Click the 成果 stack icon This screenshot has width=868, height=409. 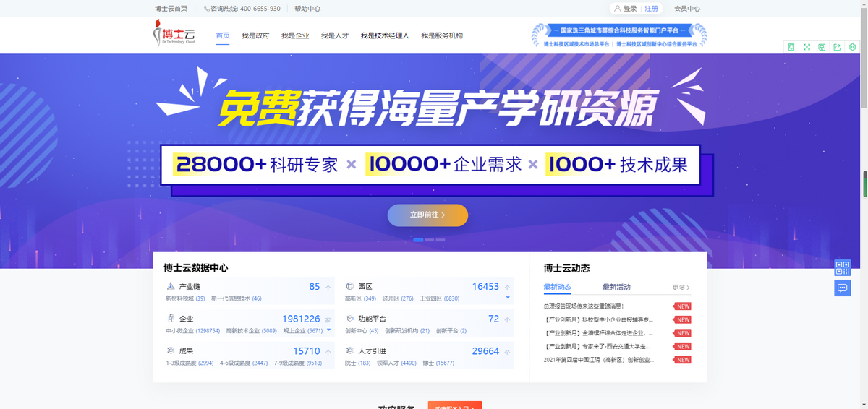click(x=170, y=350)
